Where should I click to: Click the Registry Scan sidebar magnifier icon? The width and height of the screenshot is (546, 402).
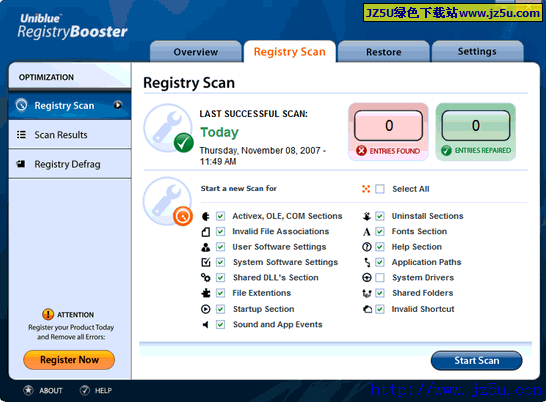point(22,105)
